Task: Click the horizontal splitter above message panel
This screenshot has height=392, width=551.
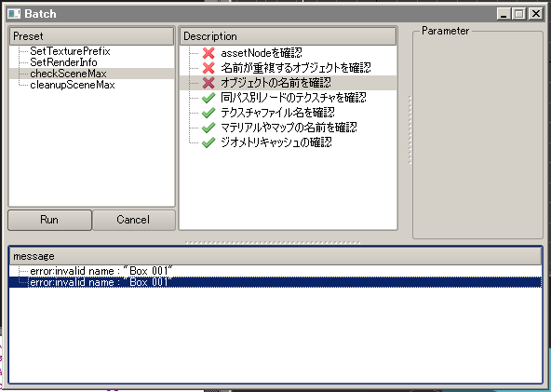Action: 273,242
